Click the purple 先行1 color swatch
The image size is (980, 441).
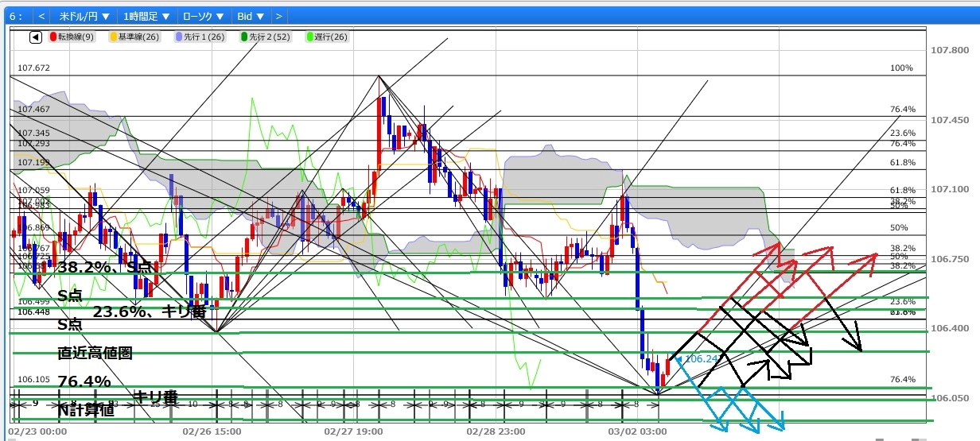click(x=180, y=37)
